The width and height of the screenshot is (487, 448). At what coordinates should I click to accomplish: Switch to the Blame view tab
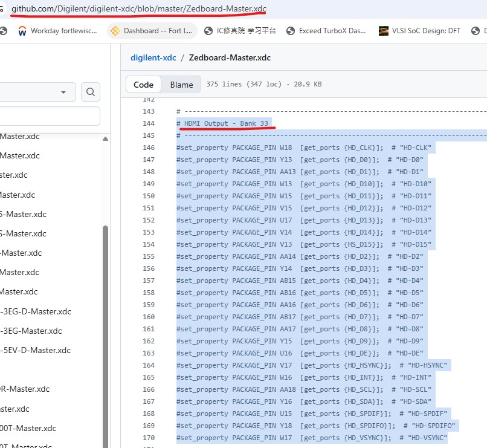181,85
